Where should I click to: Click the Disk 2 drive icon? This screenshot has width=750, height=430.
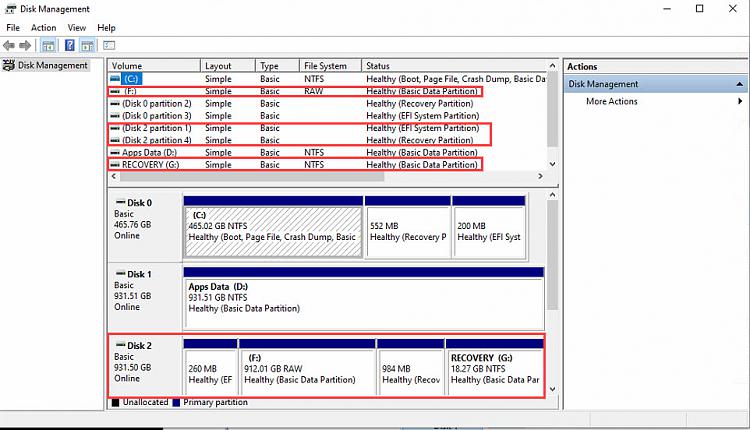(121, 345)
